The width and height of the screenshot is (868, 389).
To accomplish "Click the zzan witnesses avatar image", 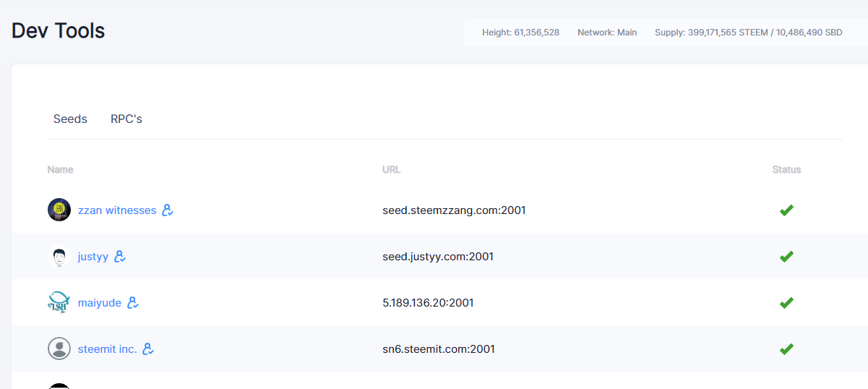I will click(59, 210).
